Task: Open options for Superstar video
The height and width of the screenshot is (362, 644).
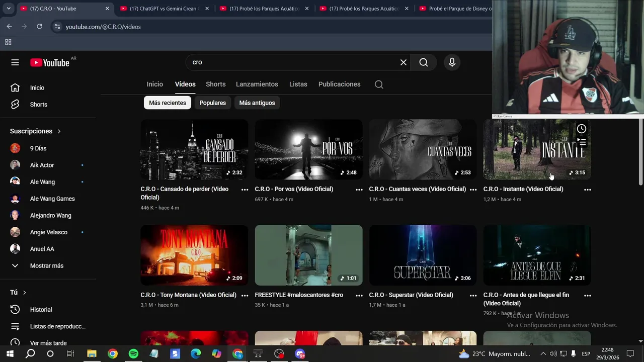Action: tap(473, 296)
